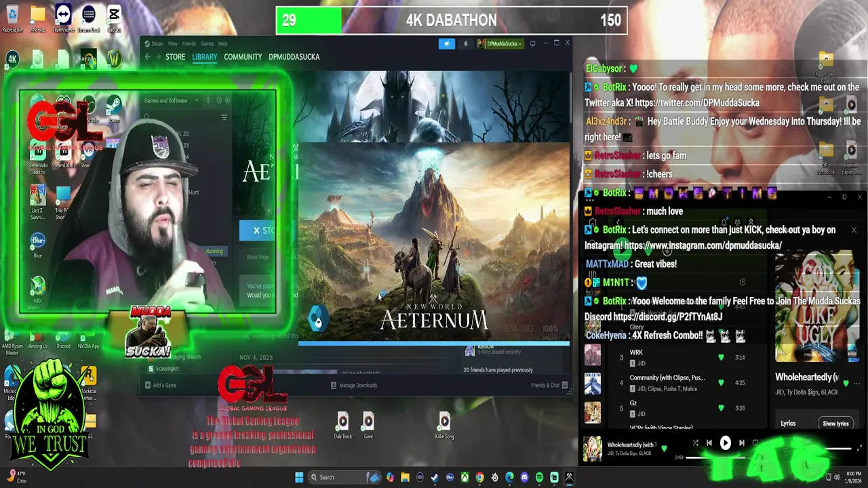Screen dimensions: 868x488
Task: Open the Gore desktop file
Action: (x=368, y=426)
